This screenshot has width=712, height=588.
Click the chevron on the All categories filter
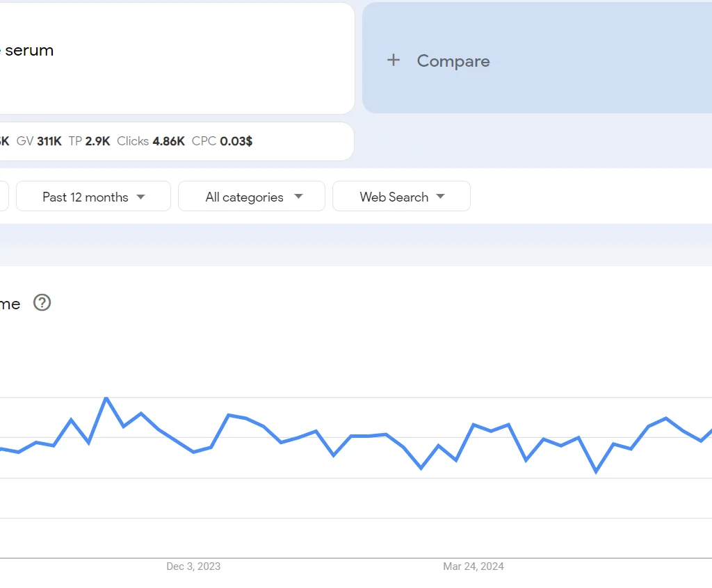pos(298,197)
